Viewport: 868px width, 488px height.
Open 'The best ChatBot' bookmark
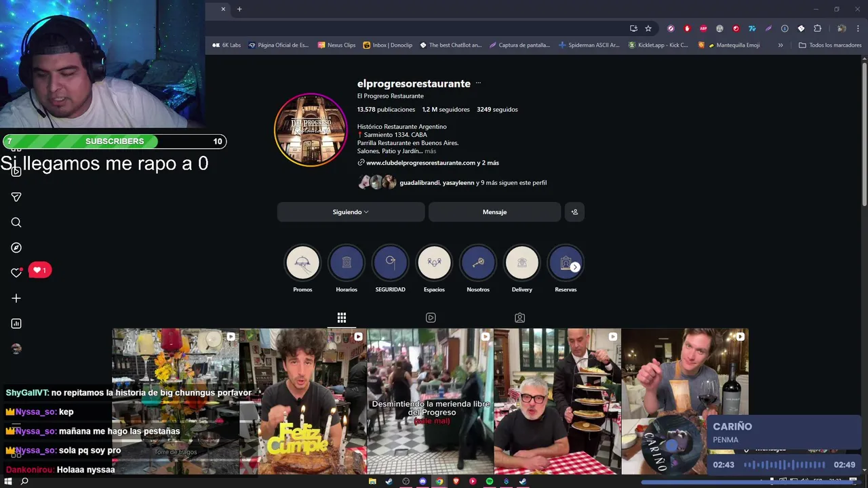tap(451, 45)
